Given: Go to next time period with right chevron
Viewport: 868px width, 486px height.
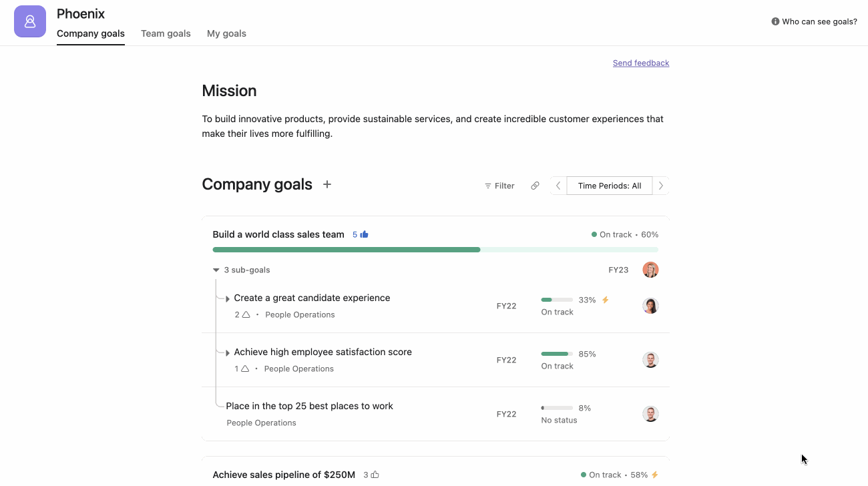Looking at the screenshot, I should tap(661, 186).
